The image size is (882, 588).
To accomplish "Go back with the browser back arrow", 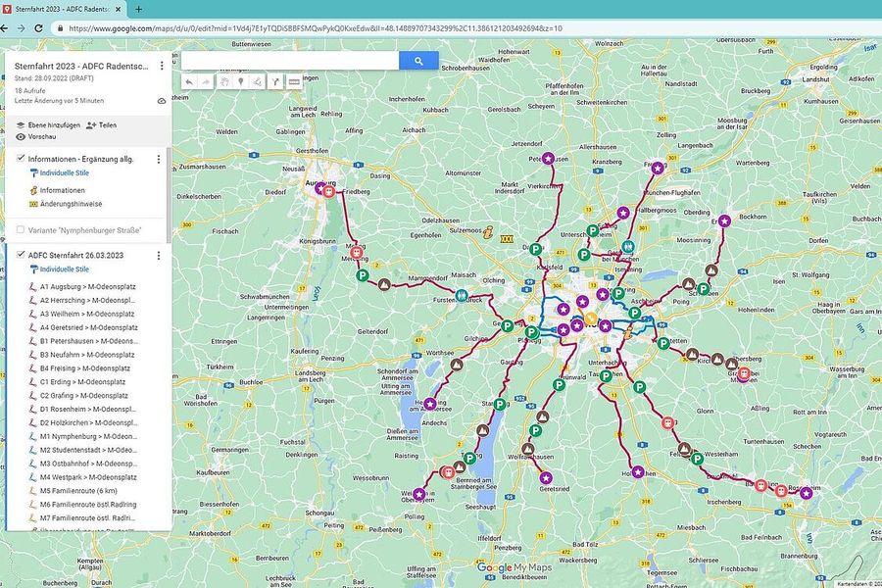I will [x=5, y=28].
